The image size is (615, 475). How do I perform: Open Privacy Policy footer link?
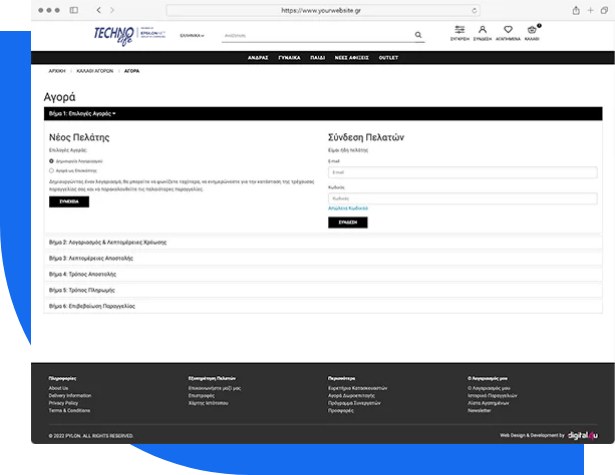(63, 403)
